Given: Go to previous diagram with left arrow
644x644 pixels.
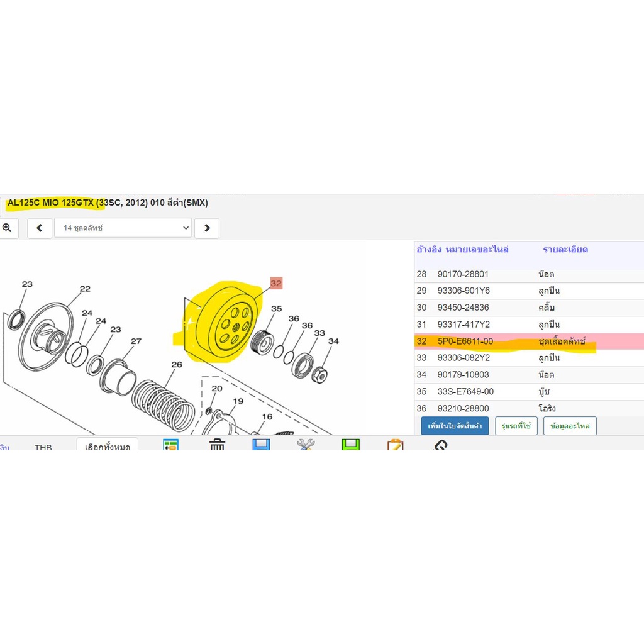Looking at the screenshot, I should point(40,228).
